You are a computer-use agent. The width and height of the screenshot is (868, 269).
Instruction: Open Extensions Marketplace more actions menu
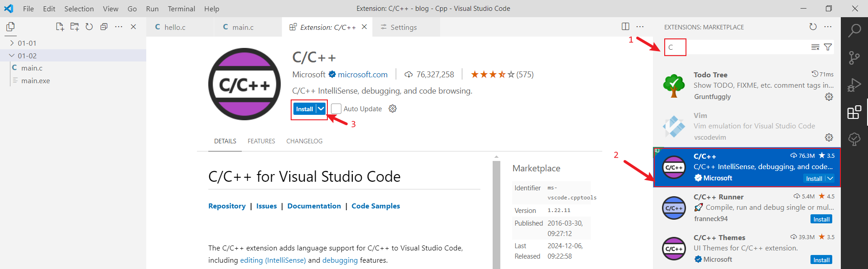click(x=828, y=27)
